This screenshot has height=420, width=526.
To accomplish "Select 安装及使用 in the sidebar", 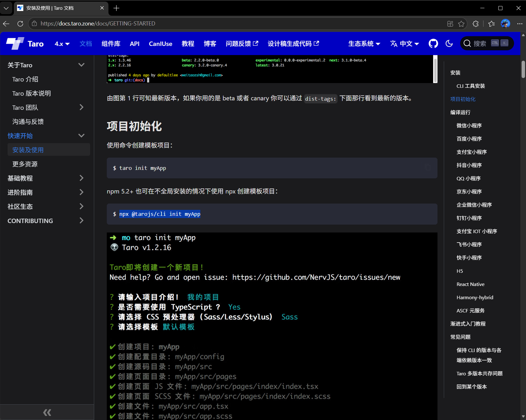I will pos(49,150).
